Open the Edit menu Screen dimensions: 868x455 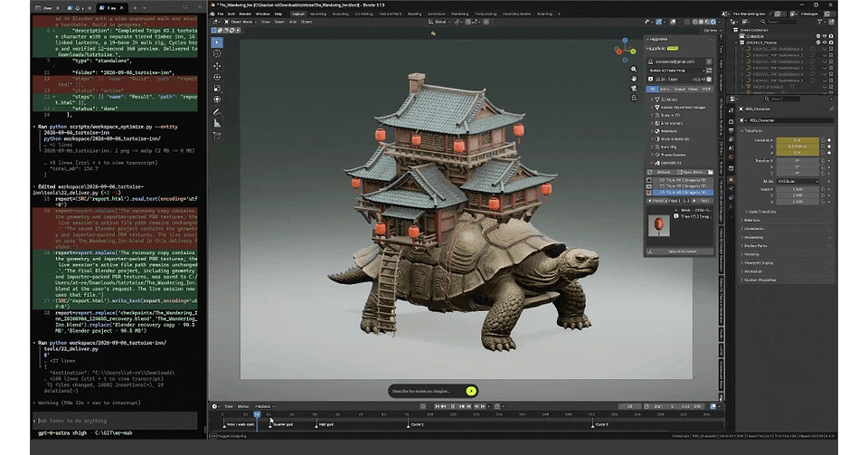(x=231, y=14)
